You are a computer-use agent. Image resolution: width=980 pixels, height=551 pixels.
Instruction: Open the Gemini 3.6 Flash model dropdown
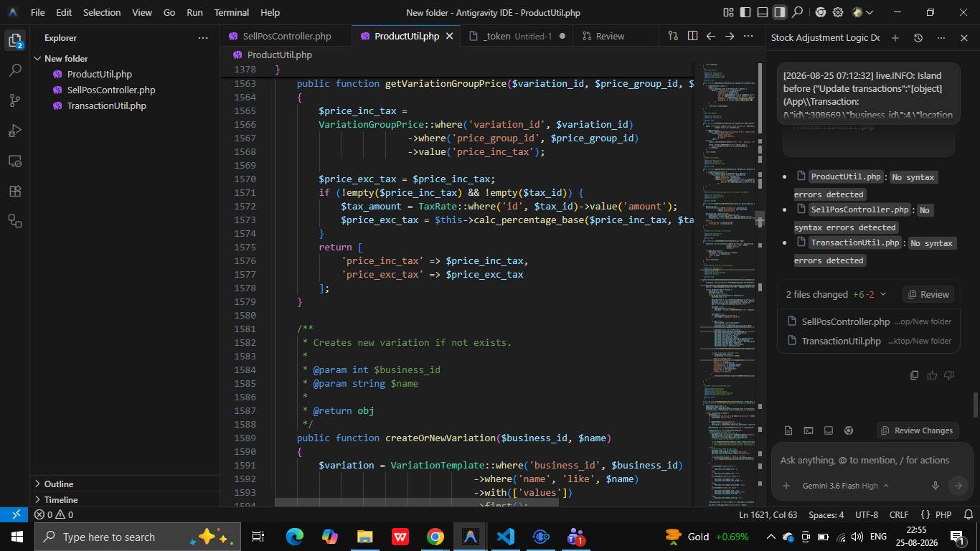pyautogui.click(x=845, y=486)
